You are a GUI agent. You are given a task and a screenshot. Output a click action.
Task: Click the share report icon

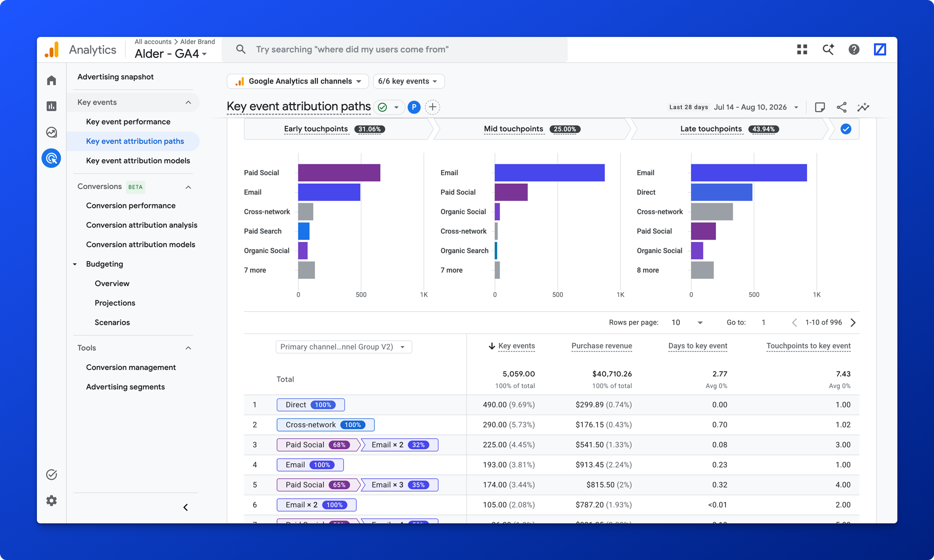pos(842,107)
